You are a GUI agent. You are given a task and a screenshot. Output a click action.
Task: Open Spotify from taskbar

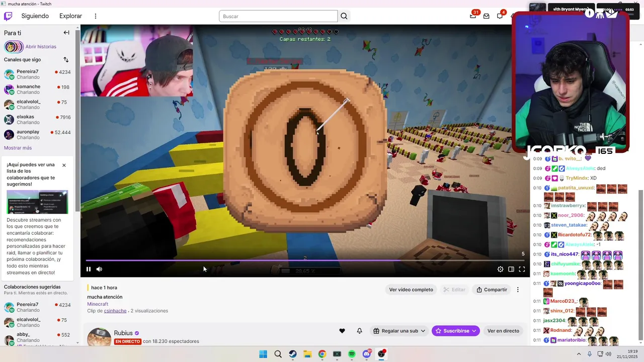tap(352, 354)
